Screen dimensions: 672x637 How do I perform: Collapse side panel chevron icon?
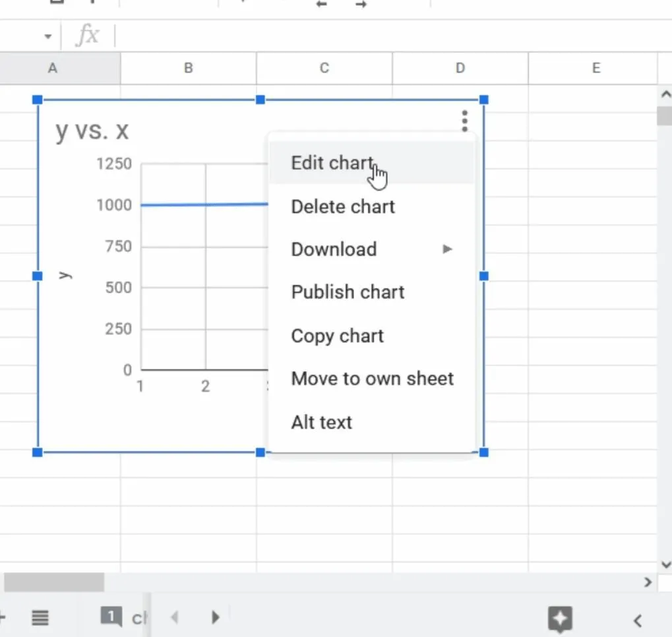[638, 621]
